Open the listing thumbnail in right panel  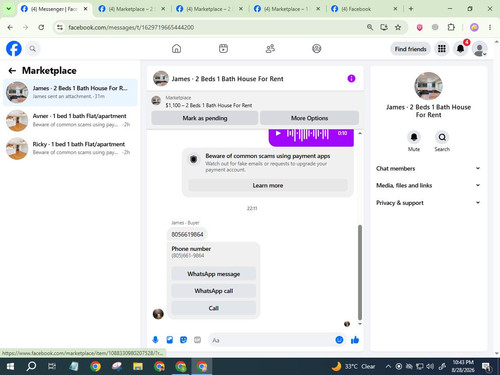pos(428,86)
